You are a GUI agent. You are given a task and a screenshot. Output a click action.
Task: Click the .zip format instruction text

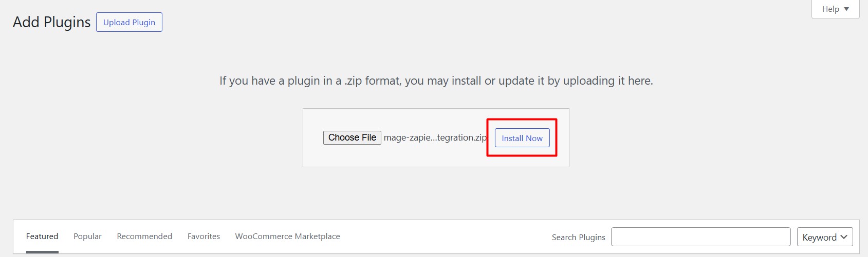click(436, 81)
